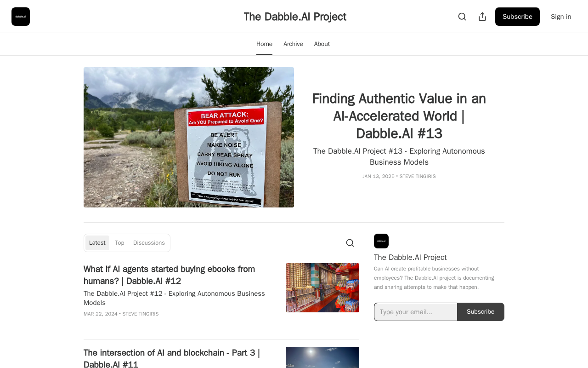This screenshot has width=588, height=368.
Task: Click the Dabble.AI logo in header
Action: pyautogui.click(x=21, y=17)
